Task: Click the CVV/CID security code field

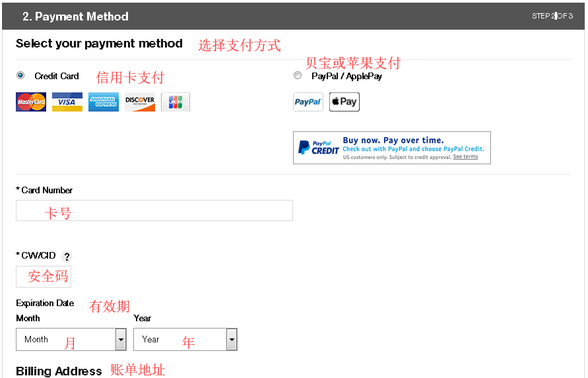Action: coord(44,277)
